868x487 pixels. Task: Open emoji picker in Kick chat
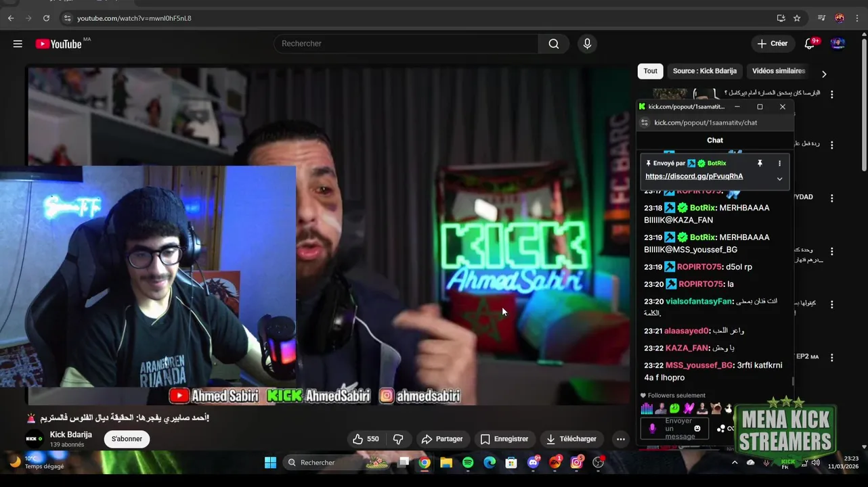[x=697, y=428]
